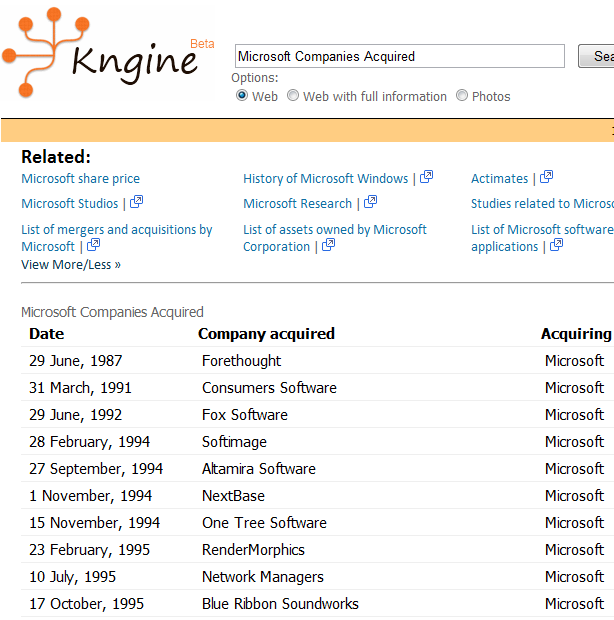The width and height of the screenshot is (614, 620).
Task: Select the Photos search option
Action: pyautogui.click(x=462, y=96)
